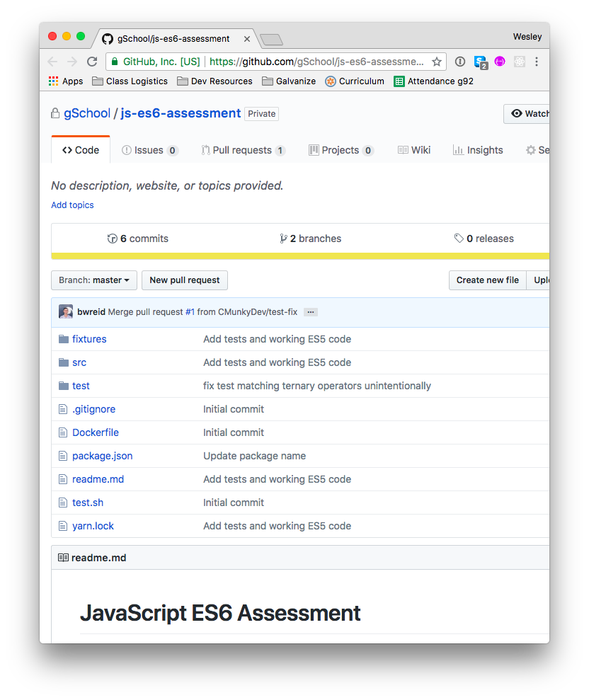This screenshot has width=589, height=700.
Task: Open the readme.md file in list
Action: pyautogui.click(x=98, y=479)
